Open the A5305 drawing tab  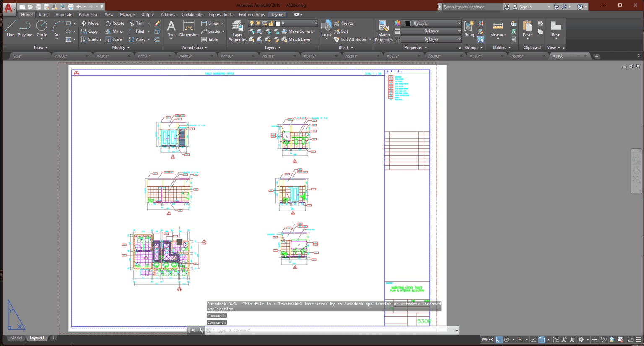click(517, 55)
